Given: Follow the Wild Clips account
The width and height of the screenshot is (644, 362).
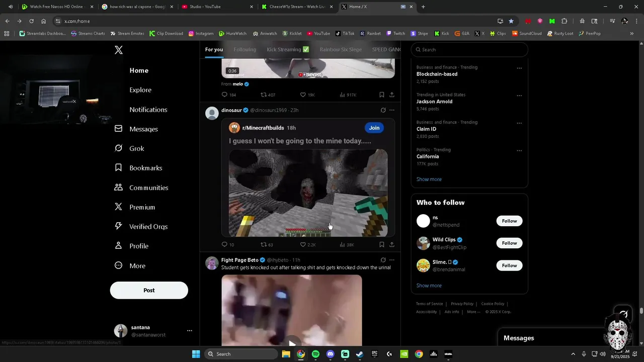Looking at the screenshot, I should pyautogui.click(x=509, y=243).
